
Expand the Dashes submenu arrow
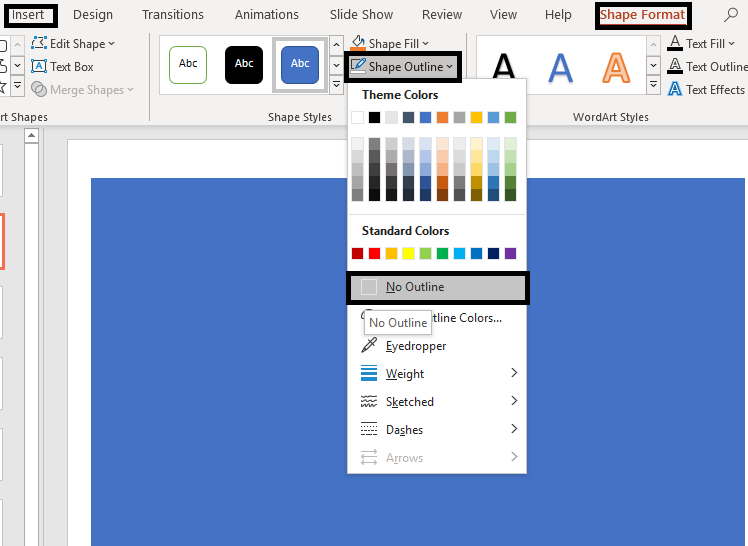[514, 429]
